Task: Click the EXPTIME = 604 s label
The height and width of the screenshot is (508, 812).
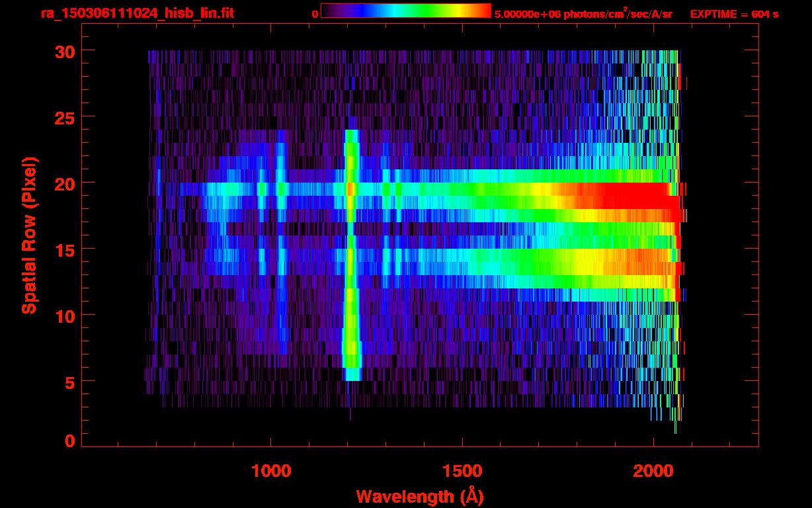Action: point(734,14)
